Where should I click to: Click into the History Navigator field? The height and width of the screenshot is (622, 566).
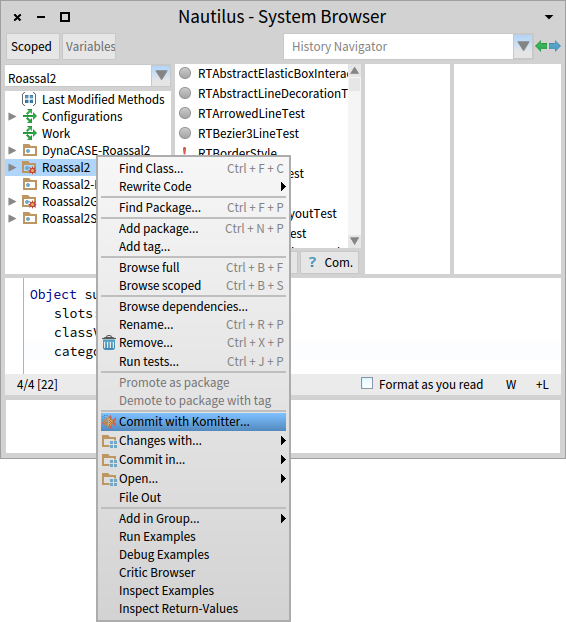tap(398, 46)
